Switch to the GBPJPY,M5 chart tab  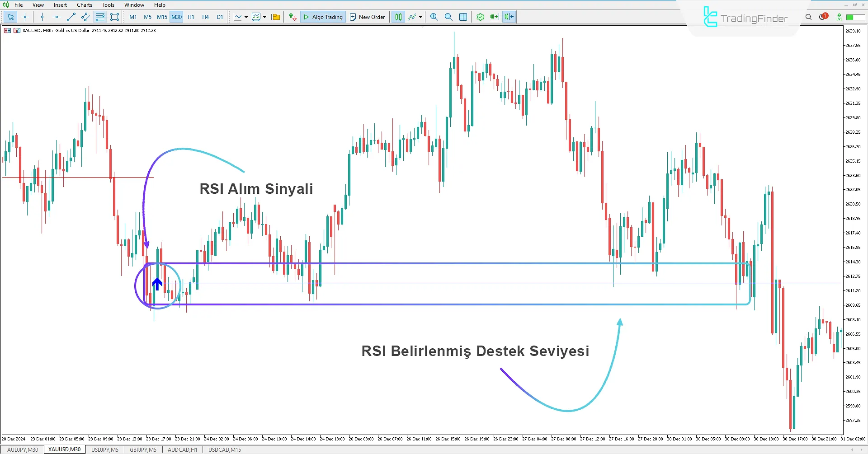143,449
